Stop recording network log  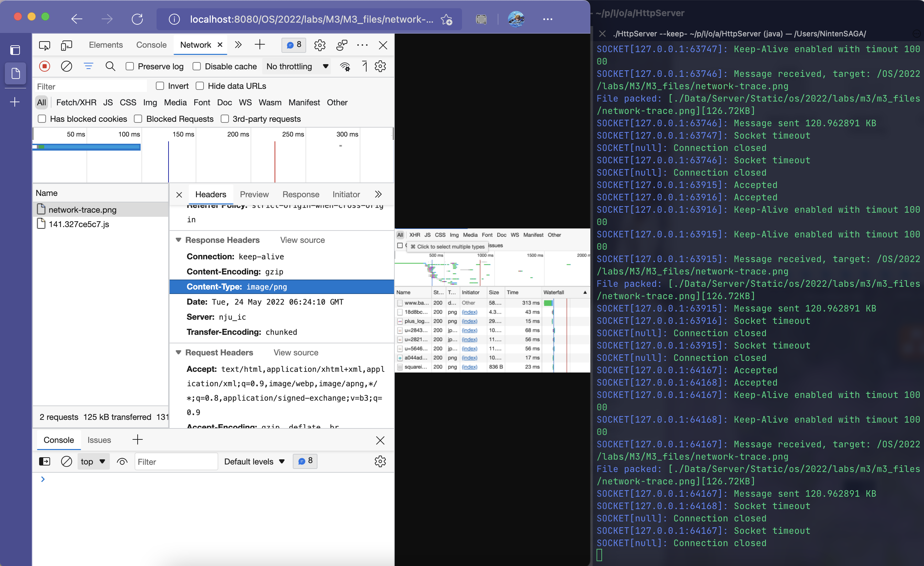(44, 66)
